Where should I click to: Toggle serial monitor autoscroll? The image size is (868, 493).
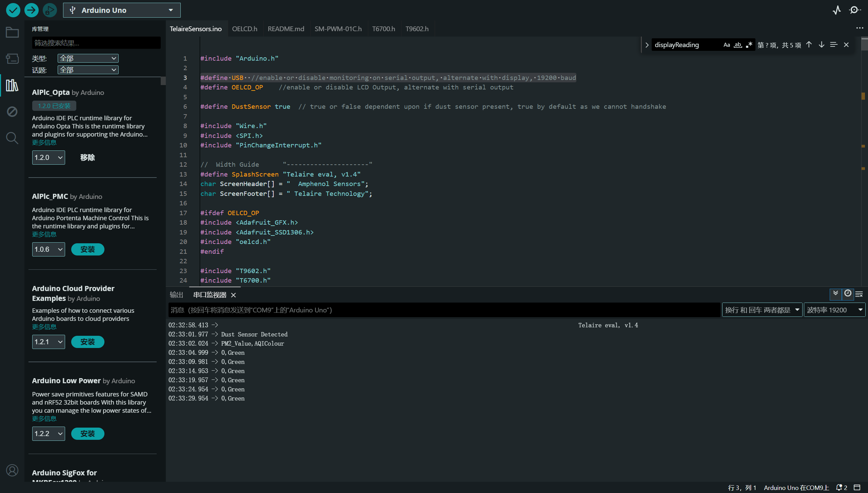pos(835,293)
